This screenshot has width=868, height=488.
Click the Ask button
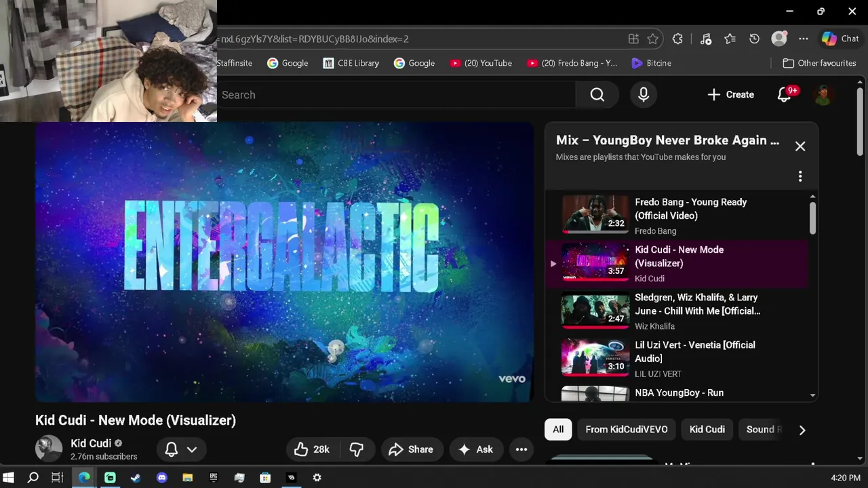(476, 449)
